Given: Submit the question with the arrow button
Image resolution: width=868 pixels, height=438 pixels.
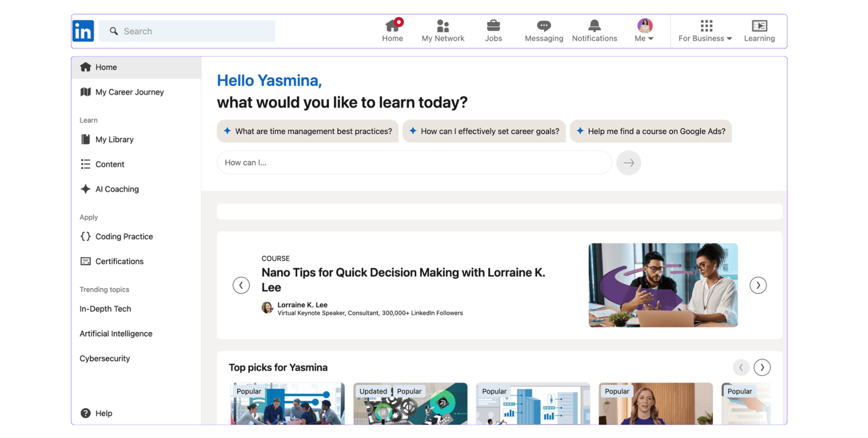Looking at the screenshot, I should [628, 163].
